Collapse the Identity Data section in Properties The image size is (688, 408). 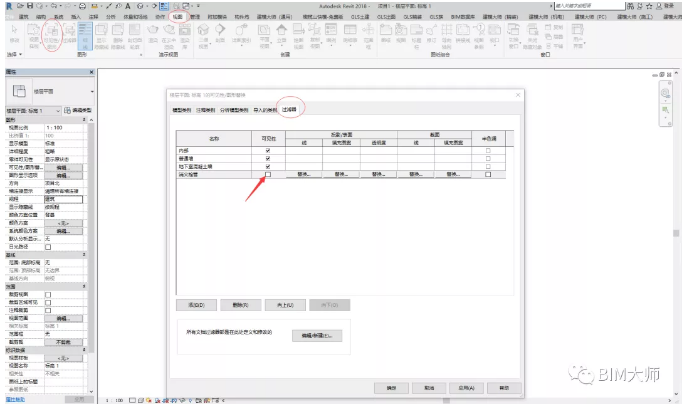[84, 350]
